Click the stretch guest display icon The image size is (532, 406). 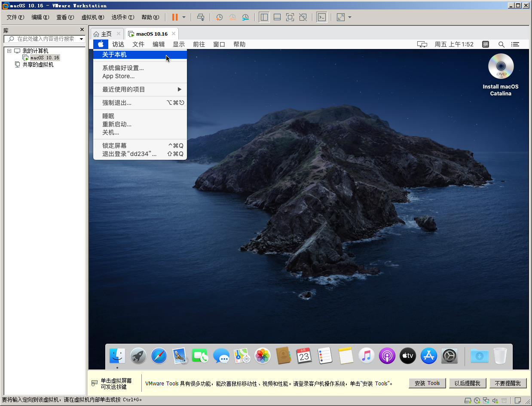pos(341,17)
